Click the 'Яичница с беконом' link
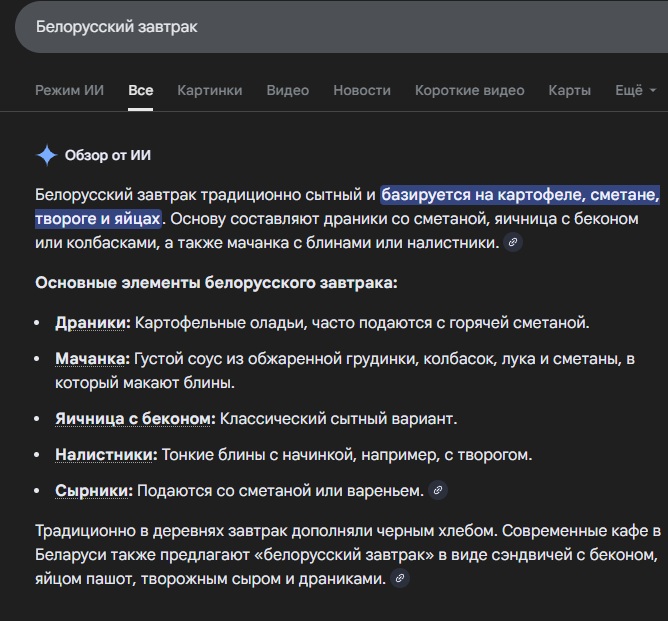Viewport: 668px width, 621px height. (x=135, y=419)
